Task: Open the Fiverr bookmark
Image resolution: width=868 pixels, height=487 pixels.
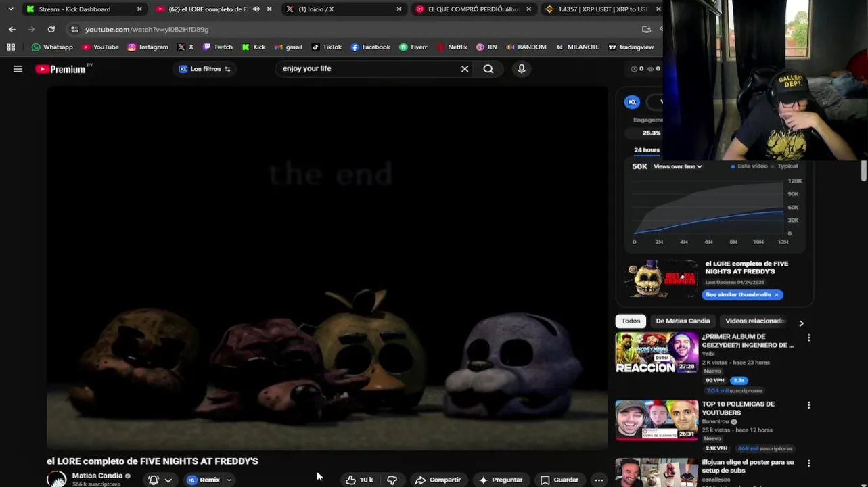Action: (x=413, y=47)
